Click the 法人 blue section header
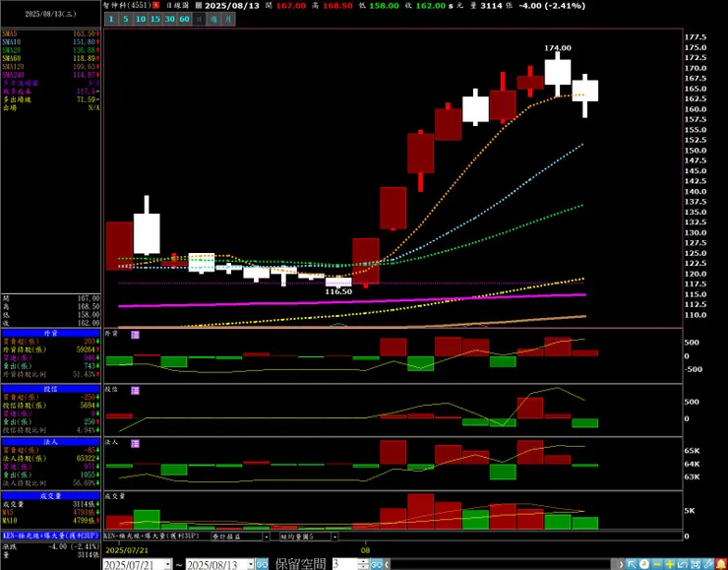The height and width of the screenshot is (570, 728). 50,442
